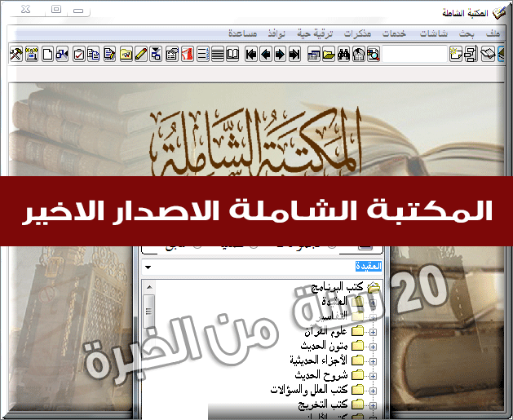
Task: Click the document with pen edit icon
Action: [x=109, y=54]
